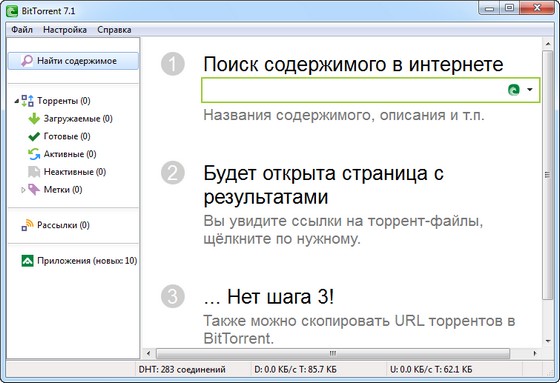This screenshot has height=383, width=560.
Task: Open Рассылки (0) feeds
Action: (63, 225)
